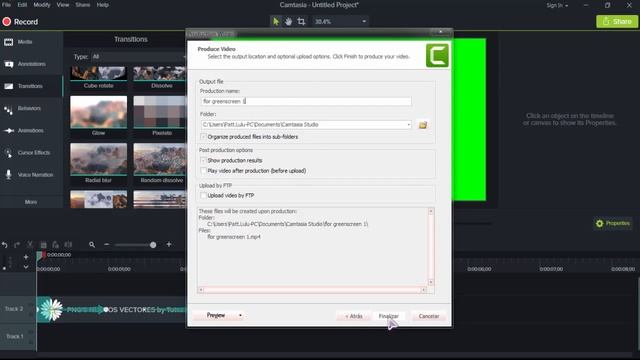This screenshot has width=640, height=360.
Task: Expand the track options chevron
Action: (x=26, y=267)
